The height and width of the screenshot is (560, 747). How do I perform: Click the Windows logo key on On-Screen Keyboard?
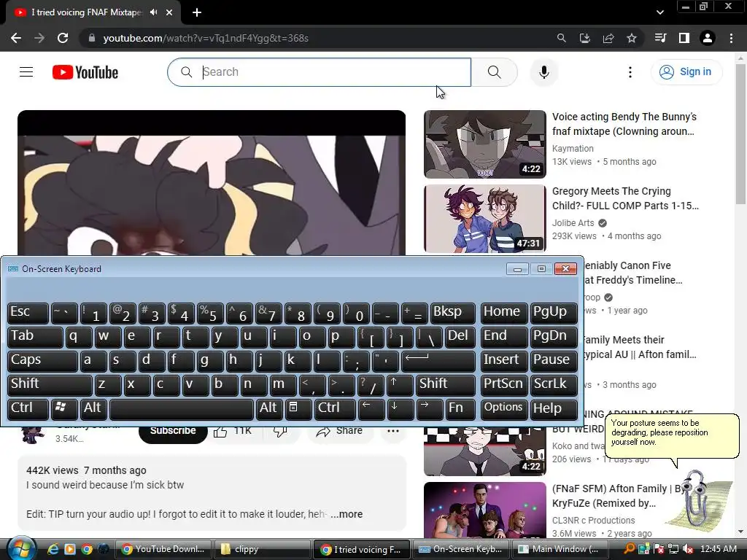coord(64,408)
